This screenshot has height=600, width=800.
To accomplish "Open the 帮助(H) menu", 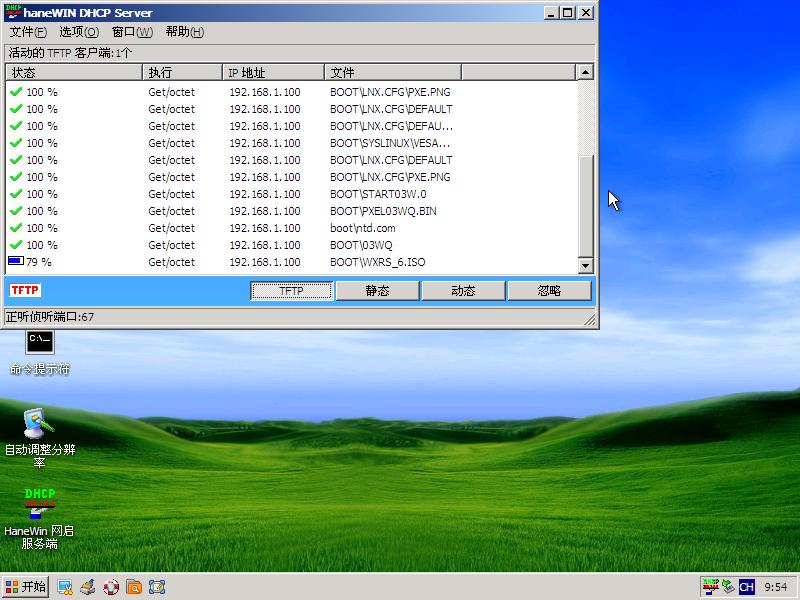I will coord(184,32).
